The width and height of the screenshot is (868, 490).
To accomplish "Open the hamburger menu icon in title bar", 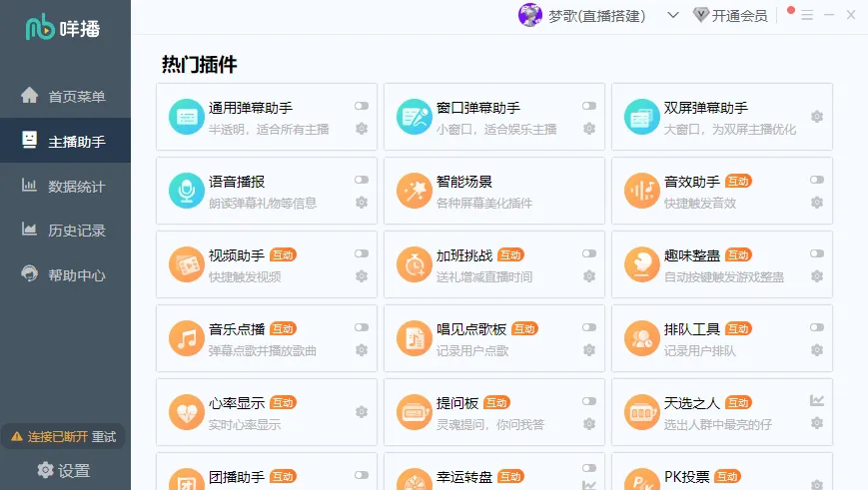I will point(807,16).
